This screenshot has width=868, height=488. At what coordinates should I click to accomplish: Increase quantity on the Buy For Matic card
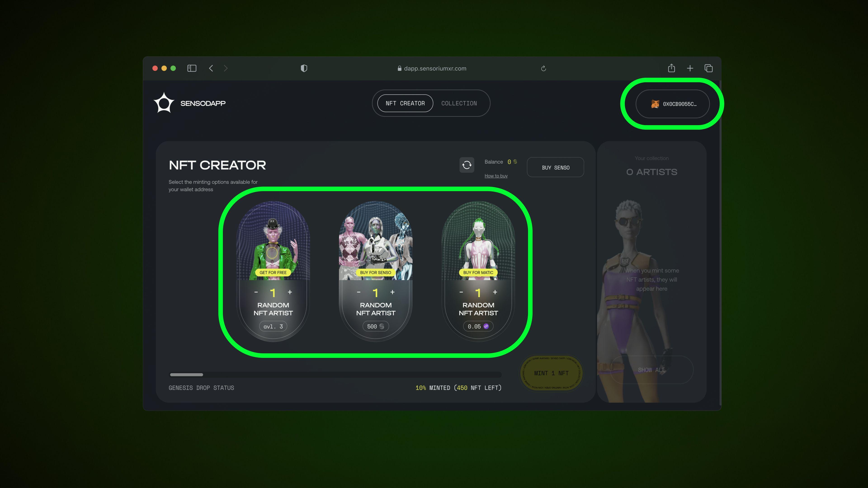[495, 292]
